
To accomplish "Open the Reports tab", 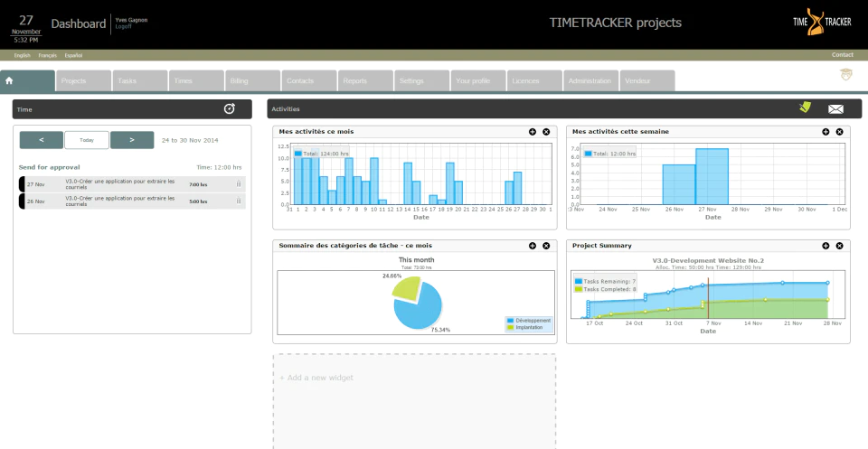I will coord(365,80).
